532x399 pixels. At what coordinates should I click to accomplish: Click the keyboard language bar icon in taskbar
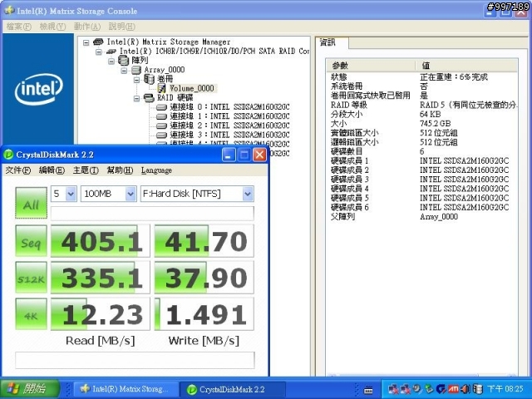click(368, 390)
